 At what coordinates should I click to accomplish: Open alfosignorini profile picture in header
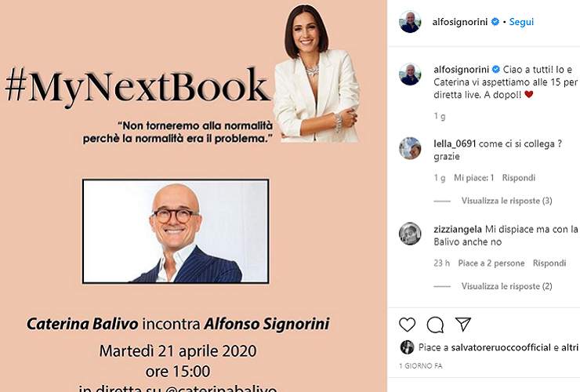point(410,22)
